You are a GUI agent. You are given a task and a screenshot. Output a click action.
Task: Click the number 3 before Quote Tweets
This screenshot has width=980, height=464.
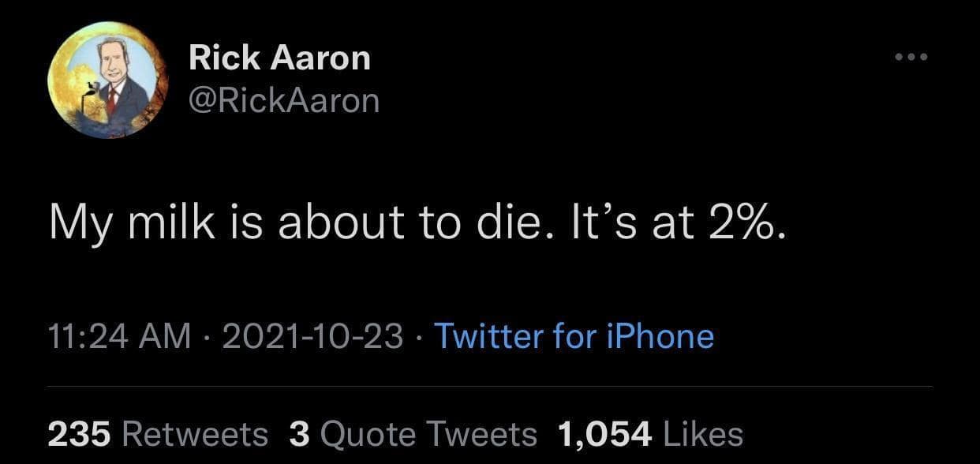pyautogui.click(x=299, y=433)
